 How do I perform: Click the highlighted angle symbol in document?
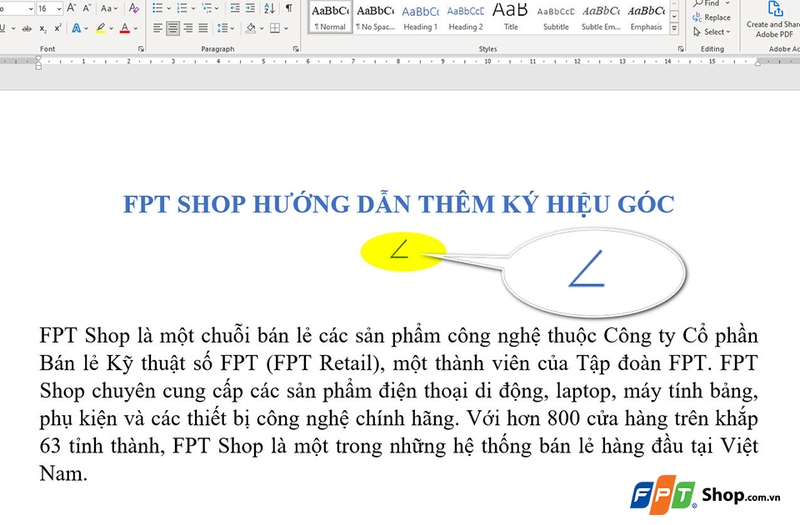click(399, 249)
